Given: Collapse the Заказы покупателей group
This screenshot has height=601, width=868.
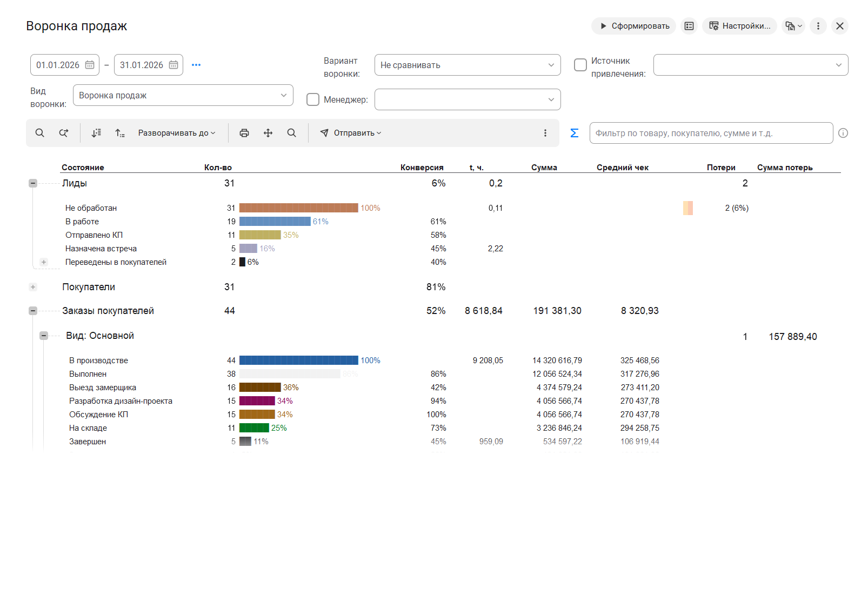Looking at the screenshot, I should pyautogui.click(x=33, y=311).
